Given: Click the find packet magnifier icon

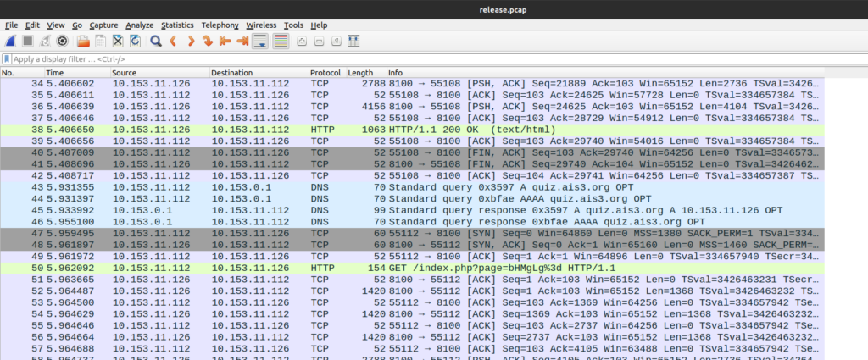Looking at the screenshot, I should pyautogui.click(x=156, y=41).
